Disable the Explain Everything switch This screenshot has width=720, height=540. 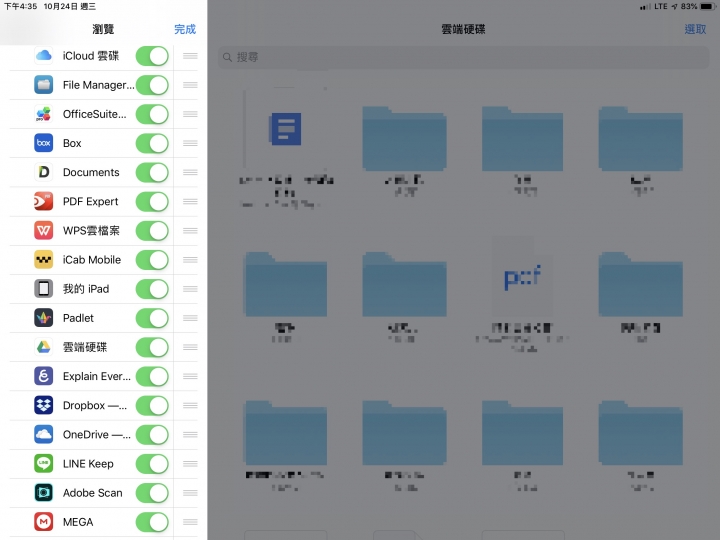tap(152, 377)
